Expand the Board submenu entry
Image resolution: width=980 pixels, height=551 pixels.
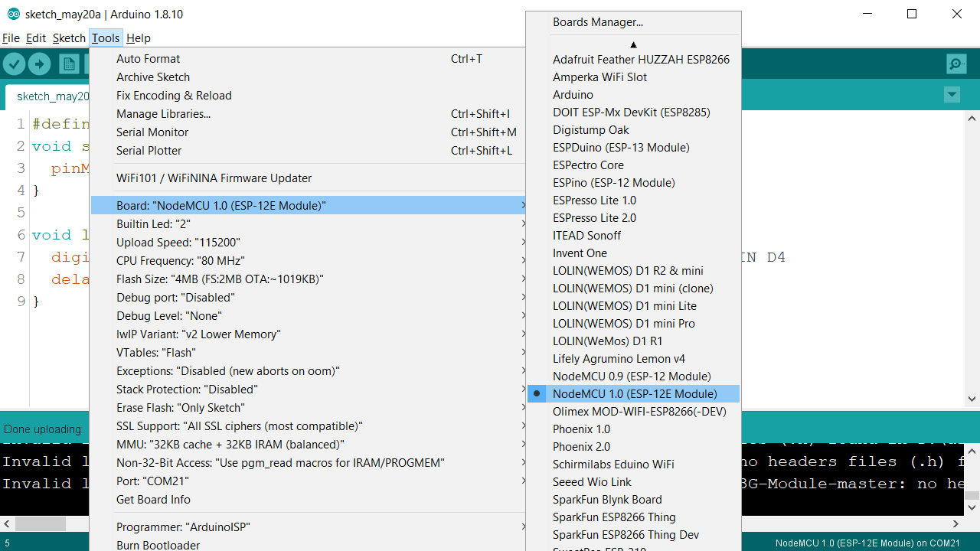coord(309,205)
